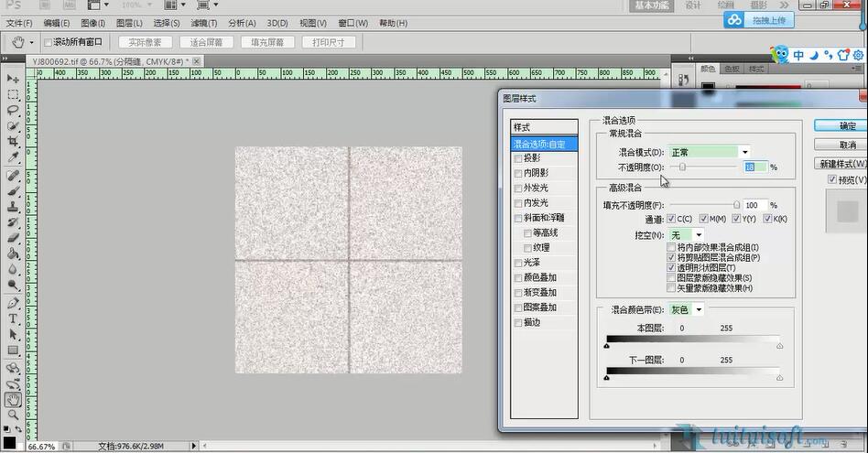
Task: Select the Eyedropper tool
Action: tap(13, 157)
